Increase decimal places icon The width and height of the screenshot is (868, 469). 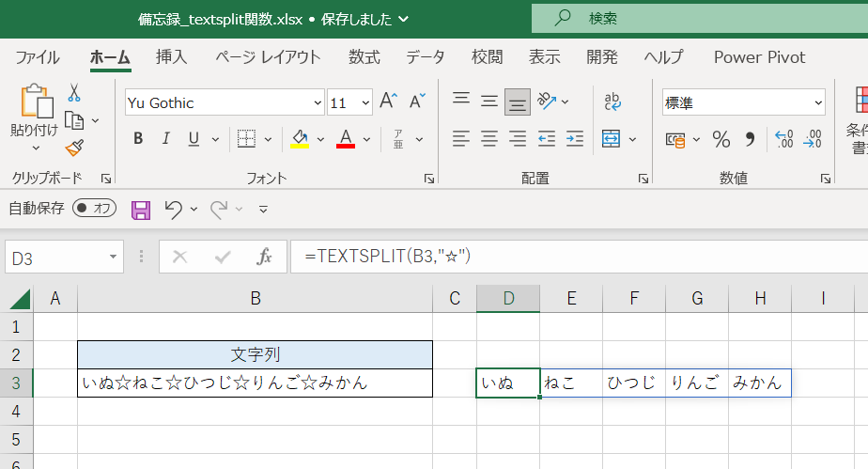784,139
